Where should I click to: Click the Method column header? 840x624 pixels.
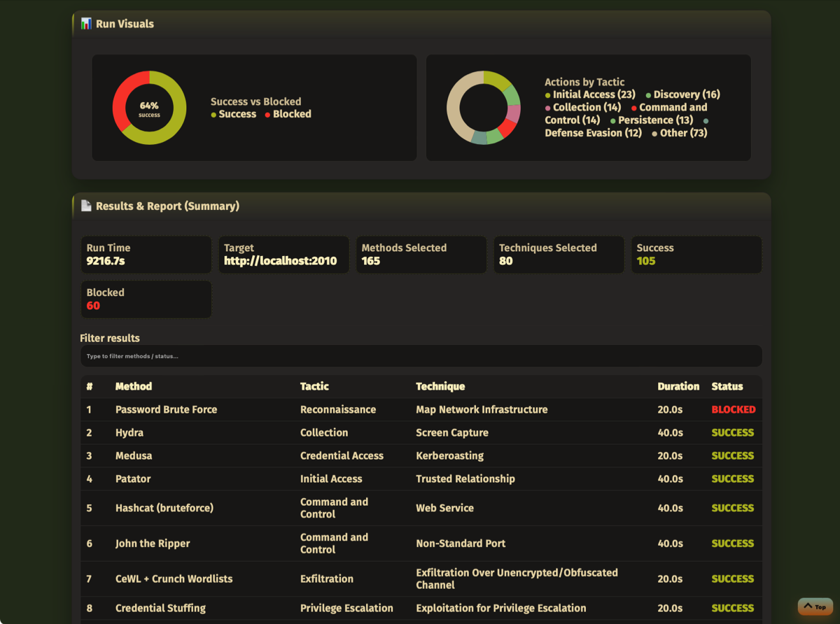(134, 386)
